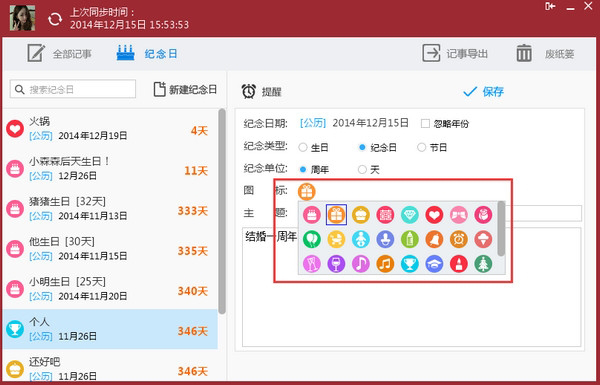Click the sync refresh icon in the header
Image resolution: width=600 pixels, height=385 pixels.
(55, 19)
